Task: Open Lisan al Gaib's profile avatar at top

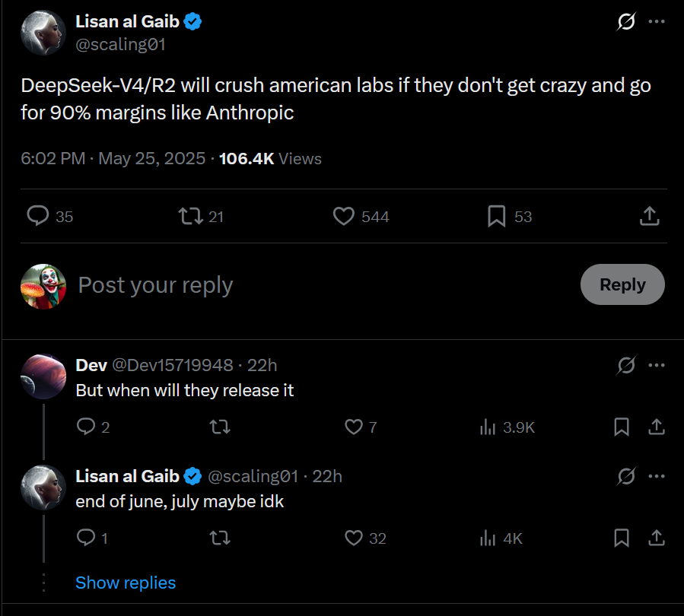Action: point(43,33)
